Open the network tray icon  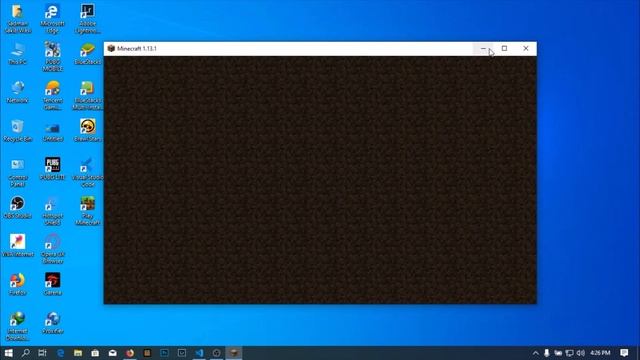coord(569,353)
